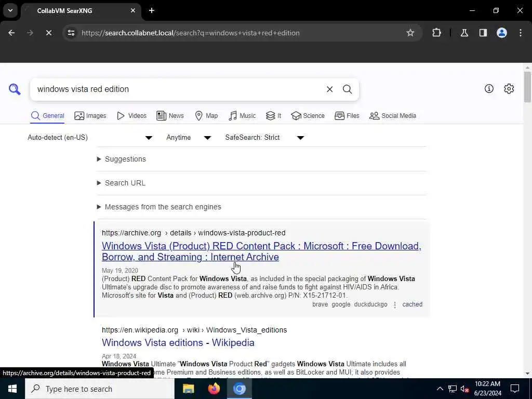Open the Windows Start menu

click(x=12, y=389)
